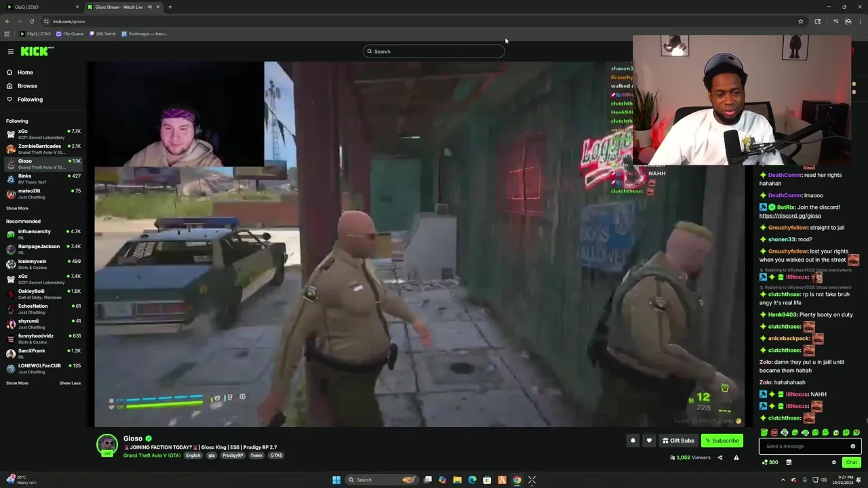
Task: Open xQc SCP: Secret Laboratory followed channel
Action: 43,134
